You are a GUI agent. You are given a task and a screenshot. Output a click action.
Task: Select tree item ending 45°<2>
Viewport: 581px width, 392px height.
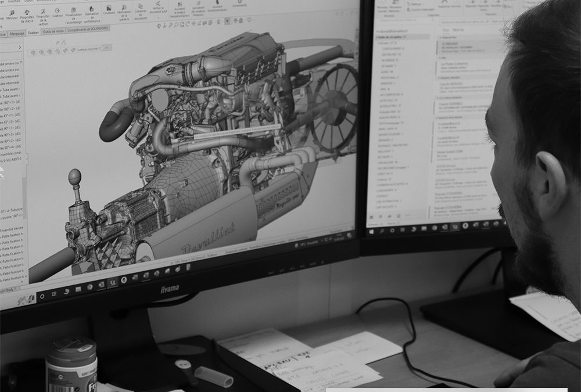pyautogui.click(x=10, y=121)
